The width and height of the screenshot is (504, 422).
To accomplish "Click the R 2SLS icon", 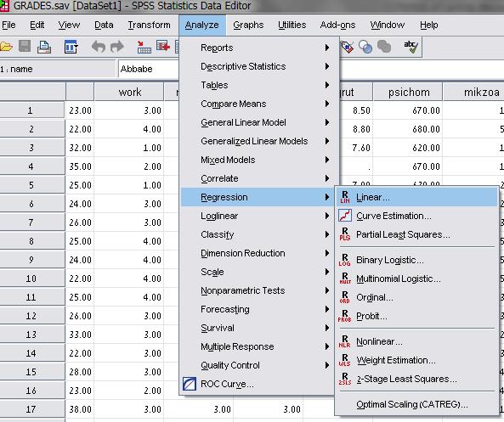I will tap(344, 379).
